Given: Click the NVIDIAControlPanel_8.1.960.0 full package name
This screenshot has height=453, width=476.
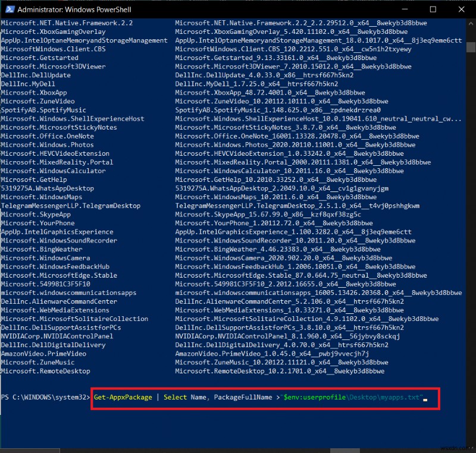Looking at the screenshot, I should coord(287,336).
